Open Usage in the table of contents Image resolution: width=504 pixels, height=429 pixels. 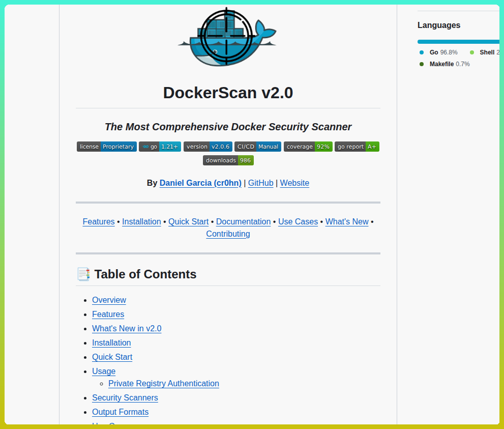point(104,371)
